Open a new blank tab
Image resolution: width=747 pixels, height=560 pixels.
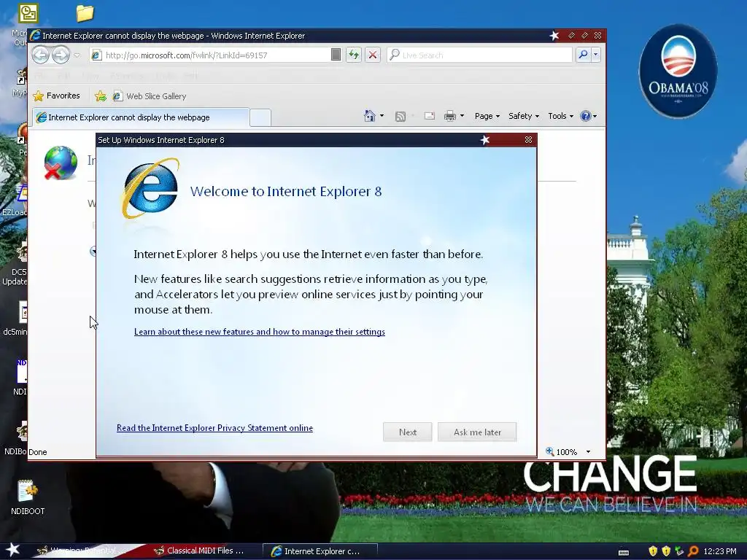coord(260,117)
